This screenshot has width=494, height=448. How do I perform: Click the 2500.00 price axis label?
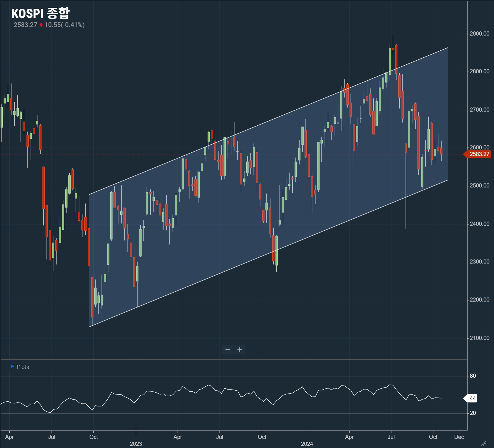[x=479, y=185]
